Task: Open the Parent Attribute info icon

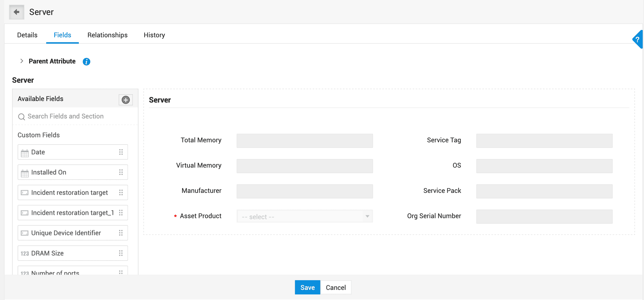Action: point(86,61)
